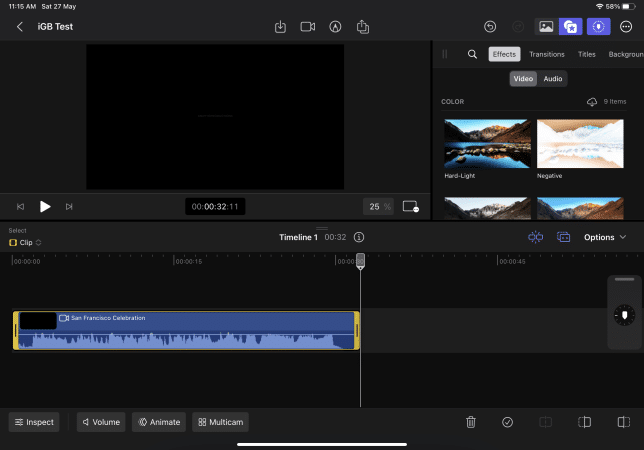Toggle the effects browser button

571,27
